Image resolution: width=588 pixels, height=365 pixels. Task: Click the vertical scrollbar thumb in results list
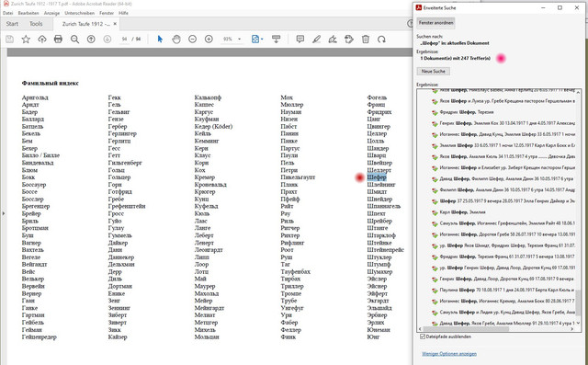(578, 303)
